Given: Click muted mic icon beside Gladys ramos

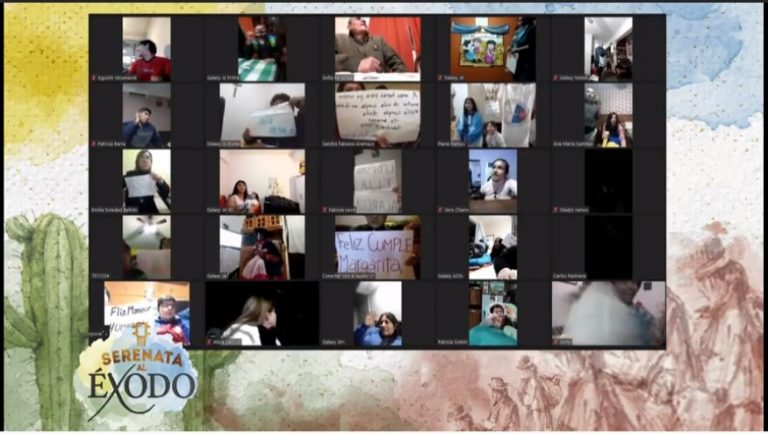Looking at the screenshot, I should [555, 210].
